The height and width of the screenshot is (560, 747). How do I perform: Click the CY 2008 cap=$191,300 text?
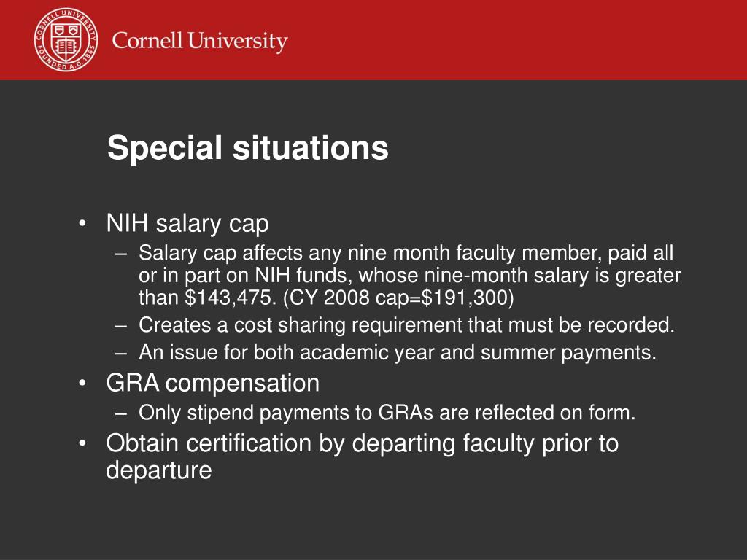click(x=398, y=298)
